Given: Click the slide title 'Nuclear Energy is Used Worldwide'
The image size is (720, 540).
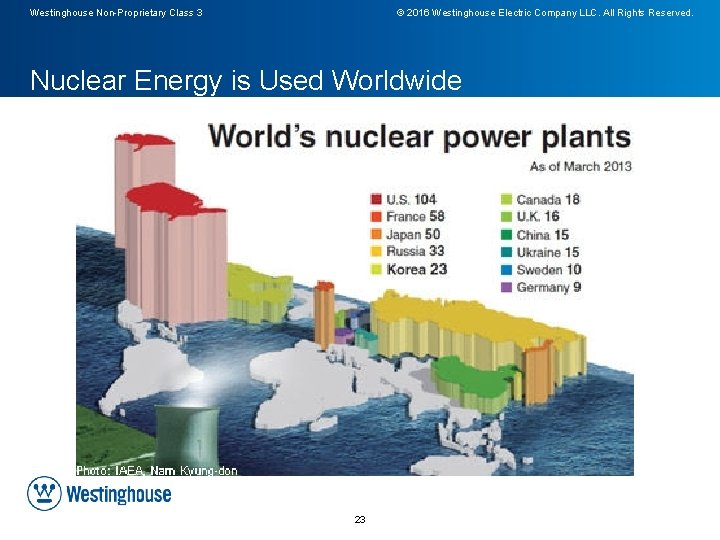Looking at the screenshot, I should 246,80.
